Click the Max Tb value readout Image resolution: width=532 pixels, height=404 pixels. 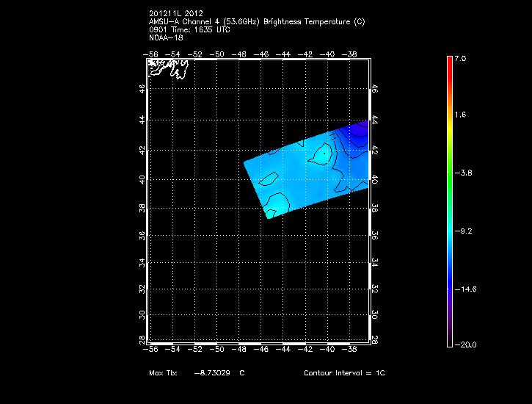196,373
